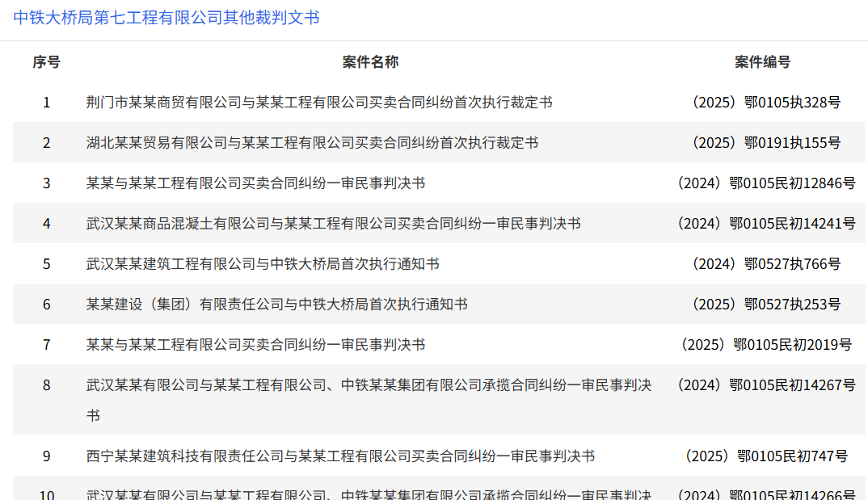Select case number (2024)鄂0105民初12846号

pos(763,183)
